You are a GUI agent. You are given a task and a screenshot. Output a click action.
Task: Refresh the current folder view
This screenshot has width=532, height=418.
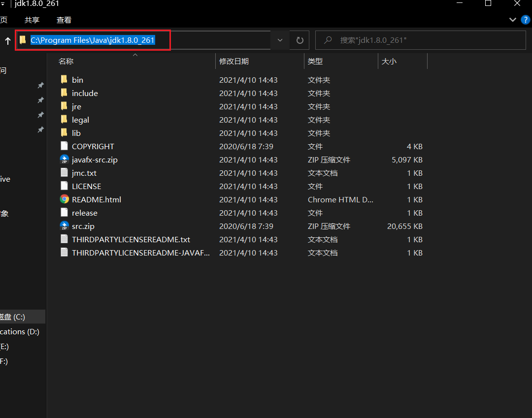[299, 40]
